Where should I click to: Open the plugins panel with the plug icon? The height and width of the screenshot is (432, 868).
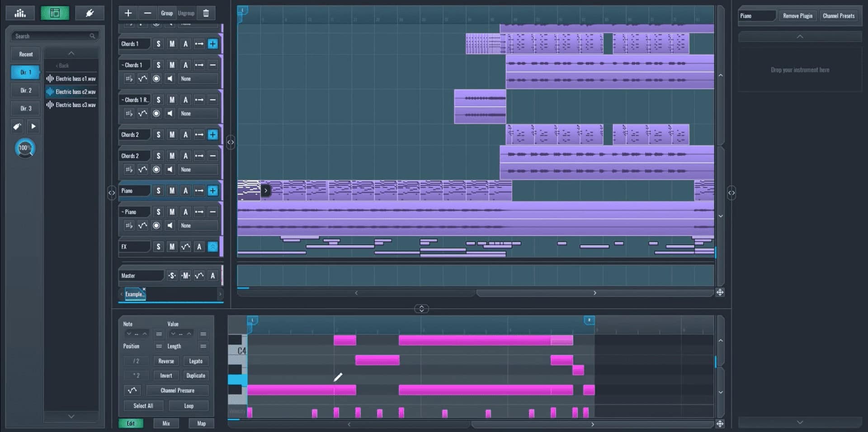pos(90,13)
